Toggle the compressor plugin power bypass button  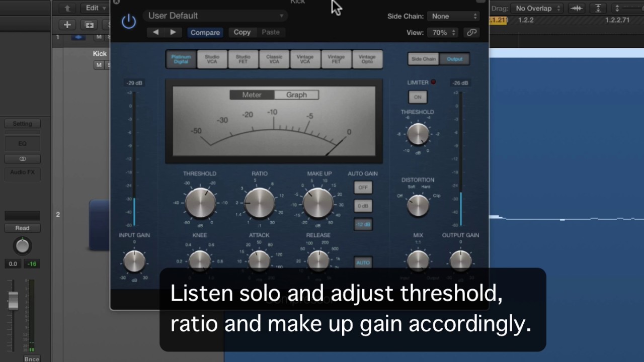129,21
